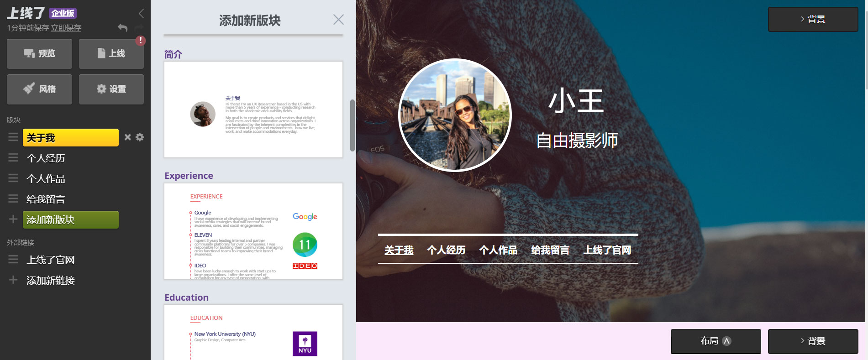Expand the bottom 背景 background dropdown
Screen dimensions: 868x360
(x=813, y=341)
